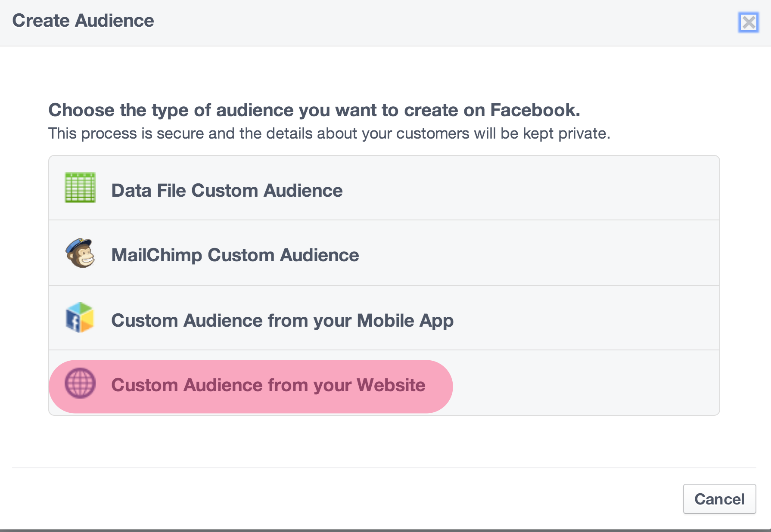Screen dimensions: 771x532
Task: Click the Facebook mobile app cube icon
Action: point(80,319)
